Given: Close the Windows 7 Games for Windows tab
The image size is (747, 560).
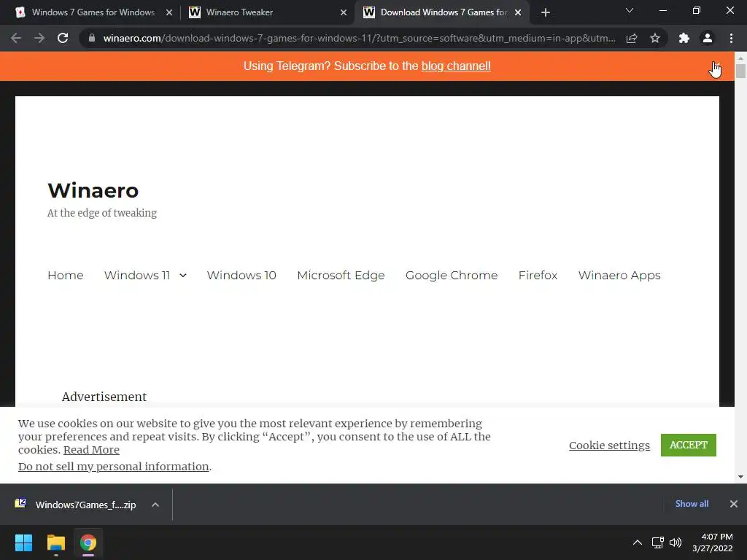Looking at the screenshot, I should [x=169, y=12].
